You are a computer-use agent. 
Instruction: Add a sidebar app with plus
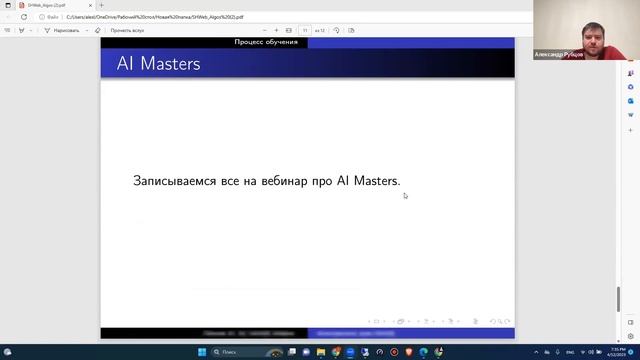click(631, 130)
